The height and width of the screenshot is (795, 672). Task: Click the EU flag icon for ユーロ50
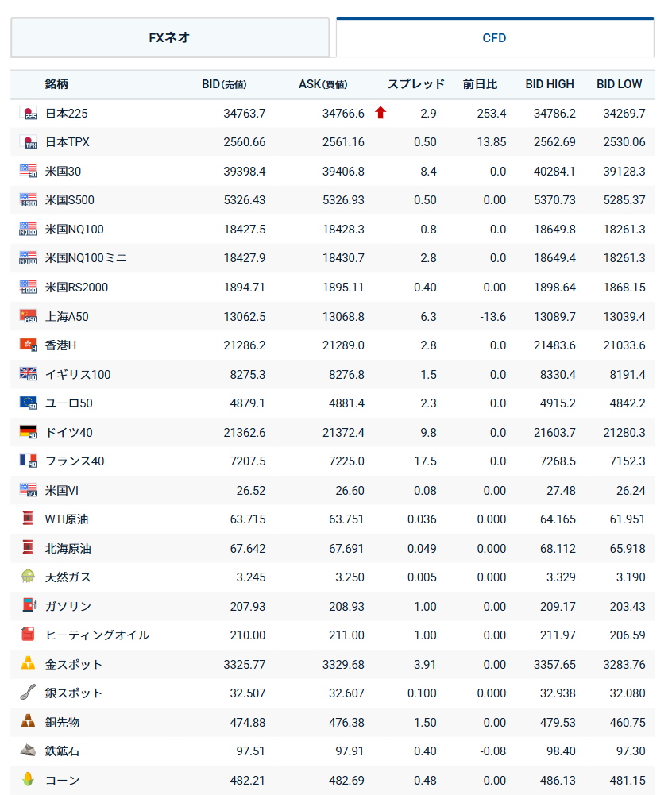[x=28, y=403]
